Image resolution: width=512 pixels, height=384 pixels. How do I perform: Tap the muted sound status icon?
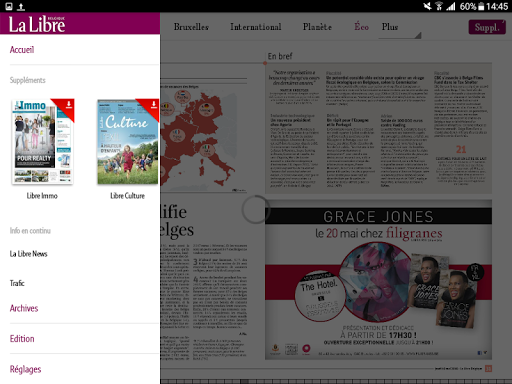[427, 6]
